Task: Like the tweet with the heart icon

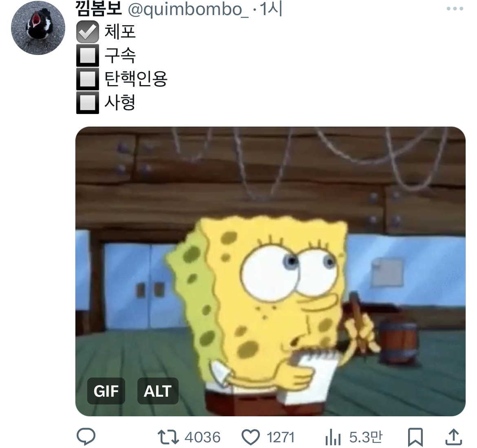Action: pos(250,437)
